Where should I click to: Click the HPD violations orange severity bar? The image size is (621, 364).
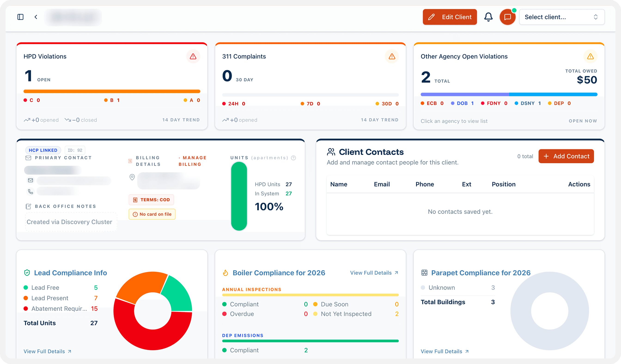[x=112, y=91]
